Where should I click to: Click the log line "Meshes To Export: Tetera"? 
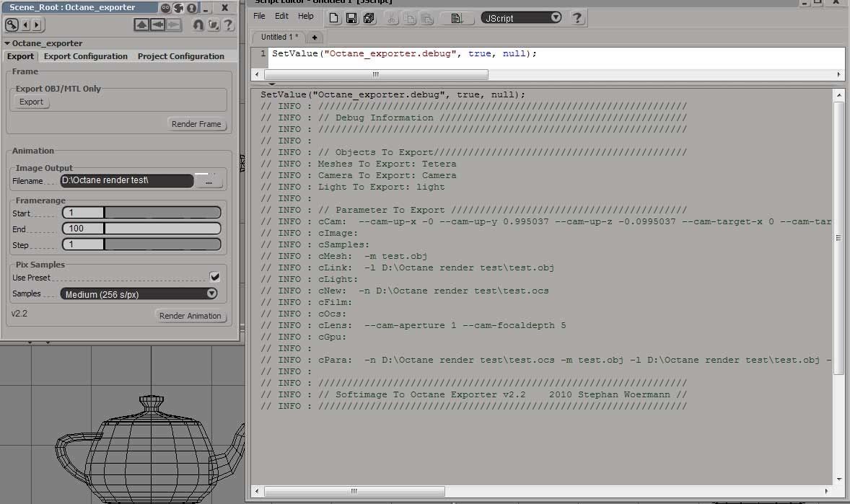(x=387, y=164)
